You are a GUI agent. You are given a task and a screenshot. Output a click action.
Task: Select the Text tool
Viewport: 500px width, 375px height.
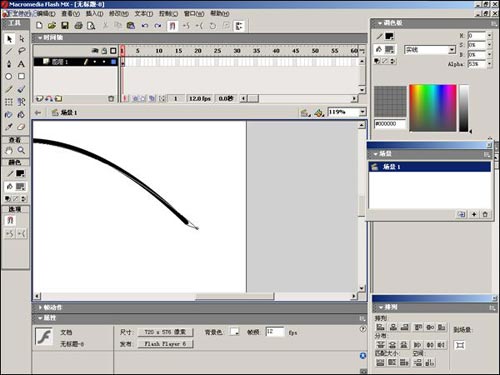pyautogui.click(x=21, y=64)
